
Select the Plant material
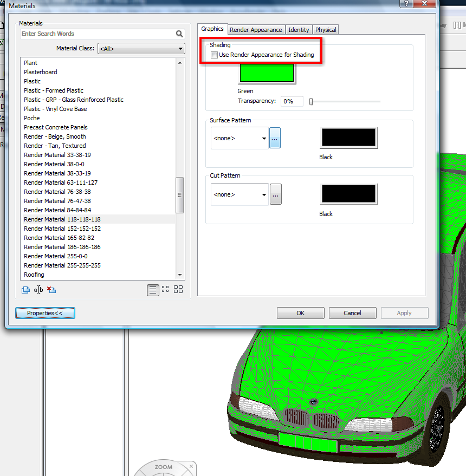point(31,63)
